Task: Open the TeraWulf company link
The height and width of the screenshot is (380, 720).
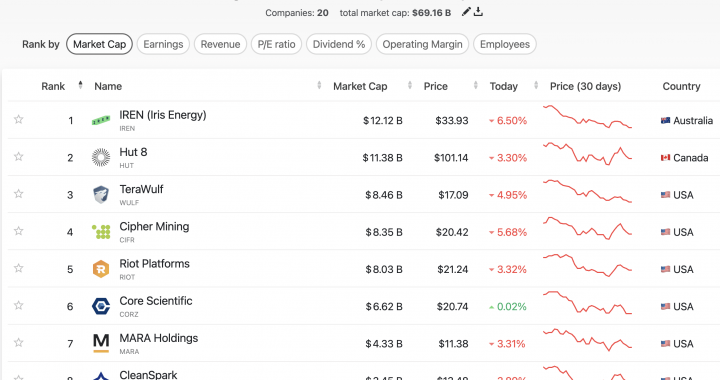Action: point(141,189)
